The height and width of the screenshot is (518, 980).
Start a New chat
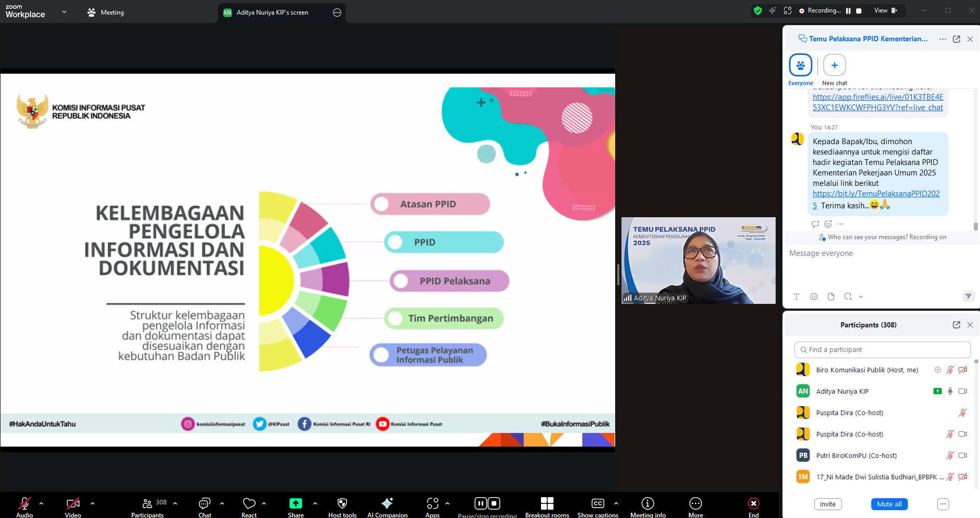[835, 70]
